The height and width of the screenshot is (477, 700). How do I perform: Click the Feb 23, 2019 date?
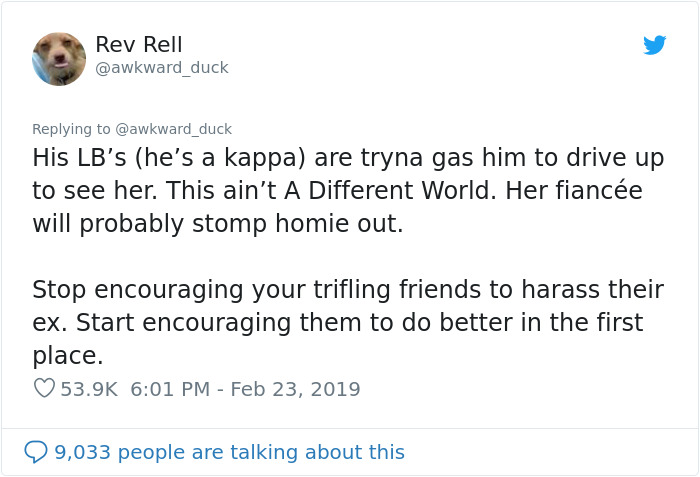[295, 389]
